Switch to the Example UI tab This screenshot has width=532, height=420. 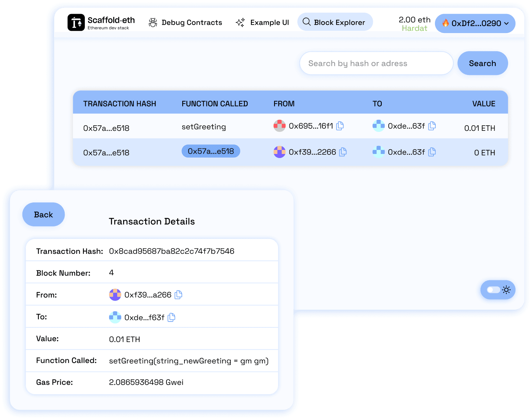269,22
